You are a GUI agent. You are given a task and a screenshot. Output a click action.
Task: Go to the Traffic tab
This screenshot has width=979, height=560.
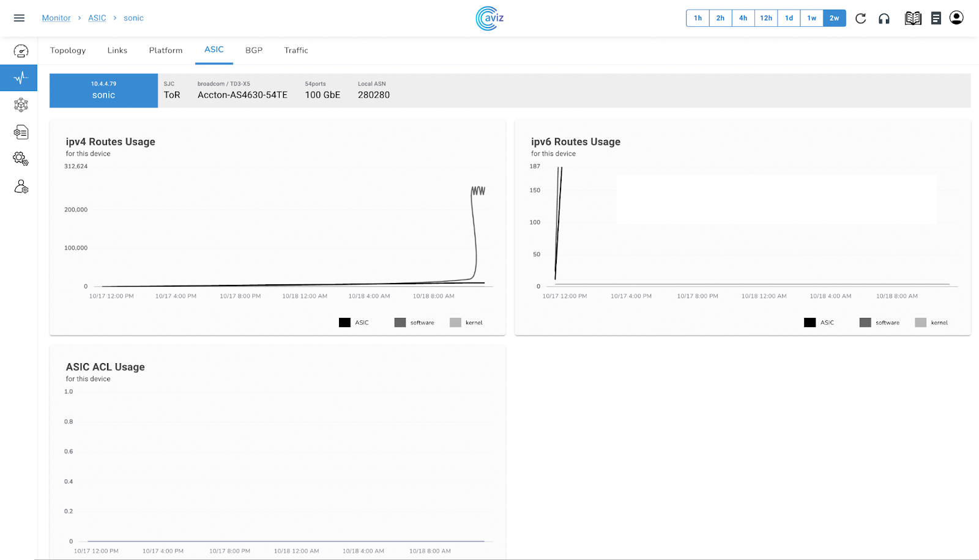(296, 50)
